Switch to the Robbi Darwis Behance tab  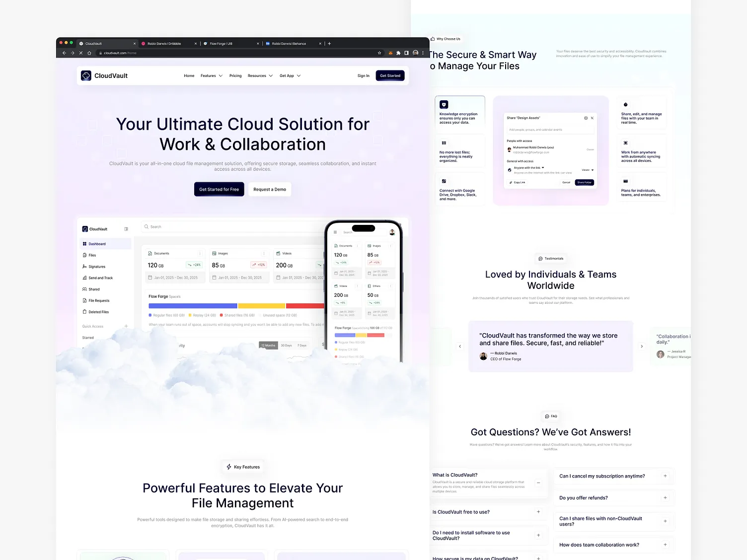click(293, 44)
